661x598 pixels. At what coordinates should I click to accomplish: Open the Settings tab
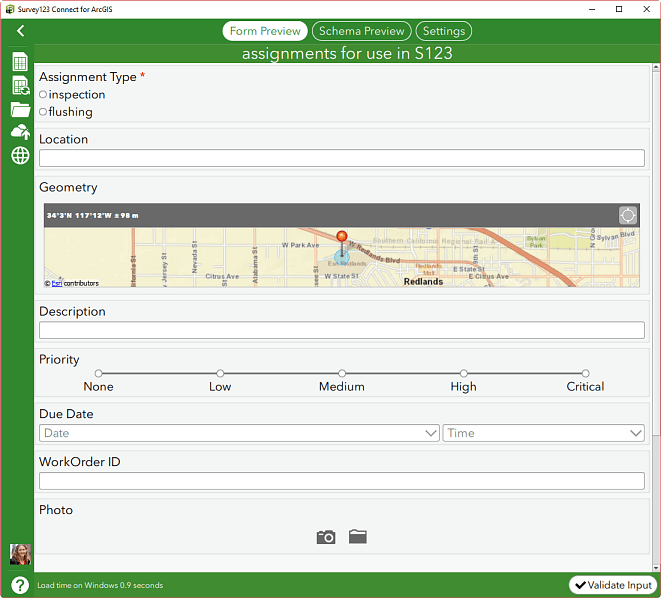(x=444, y=31)
